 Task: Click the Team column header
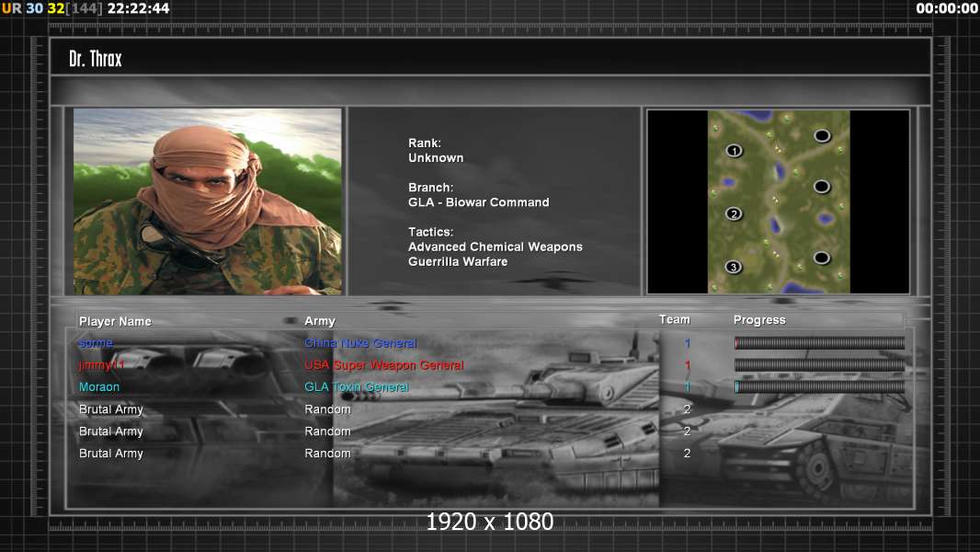(x=674, y=319)
